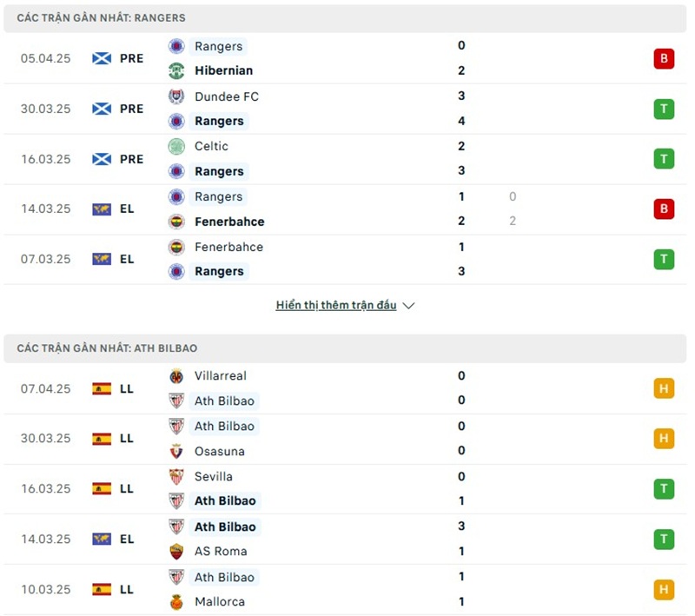Image resolution: width=695 pixels, height=616 pixels.
Task: Click the Mallorca club crest icon
Action: click(x=176, y=602)
